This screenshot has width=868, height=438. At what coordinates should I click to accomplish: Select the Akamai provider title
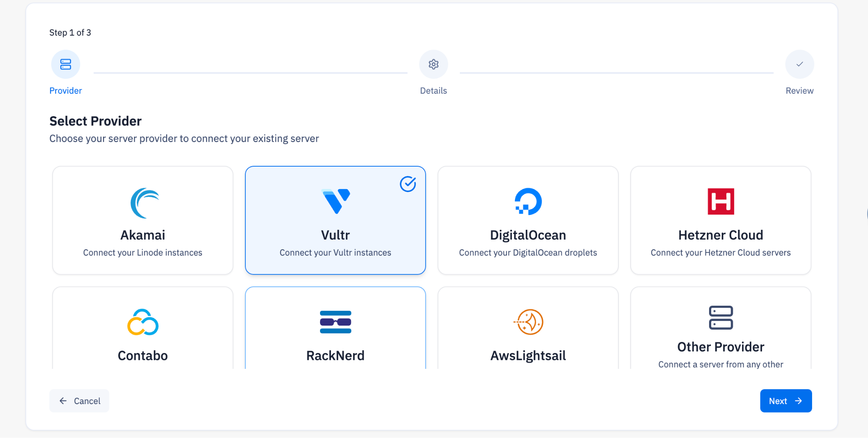tap(143, 235)
